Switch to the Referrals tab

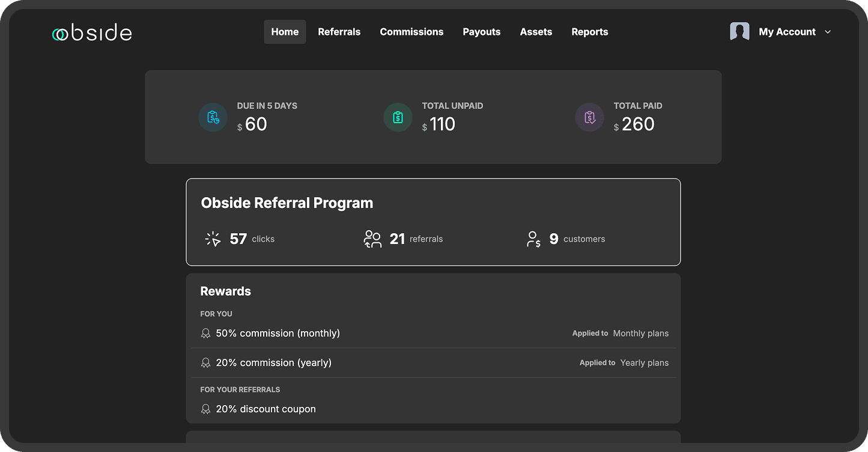[339, 31]
